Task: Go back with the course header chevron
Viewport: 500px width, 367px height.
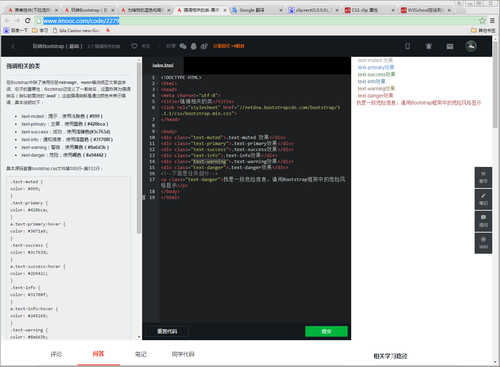Action: coord(13,46)
